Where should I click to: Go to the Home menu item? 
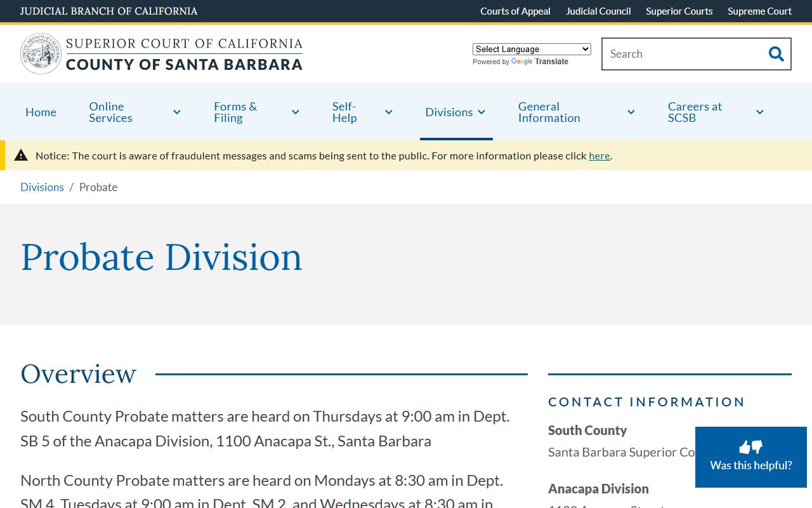41,112
